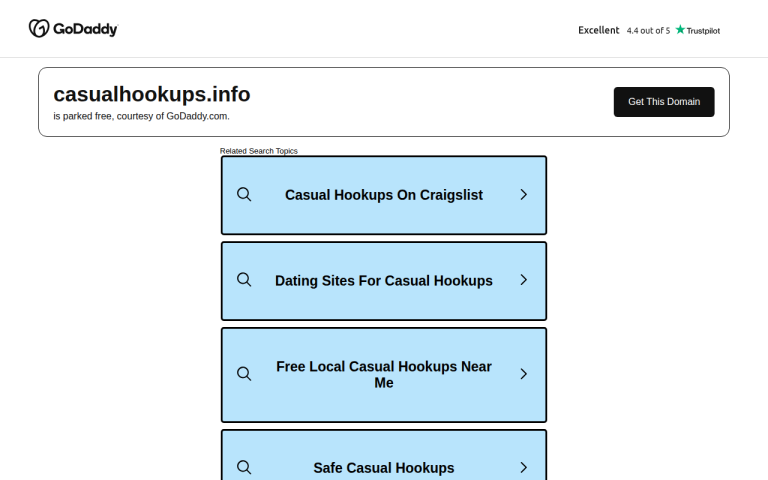The height and width of the screenshot is (480, 768).
Task: Click the Get This Domain button
Action: (x=664, y=102)
